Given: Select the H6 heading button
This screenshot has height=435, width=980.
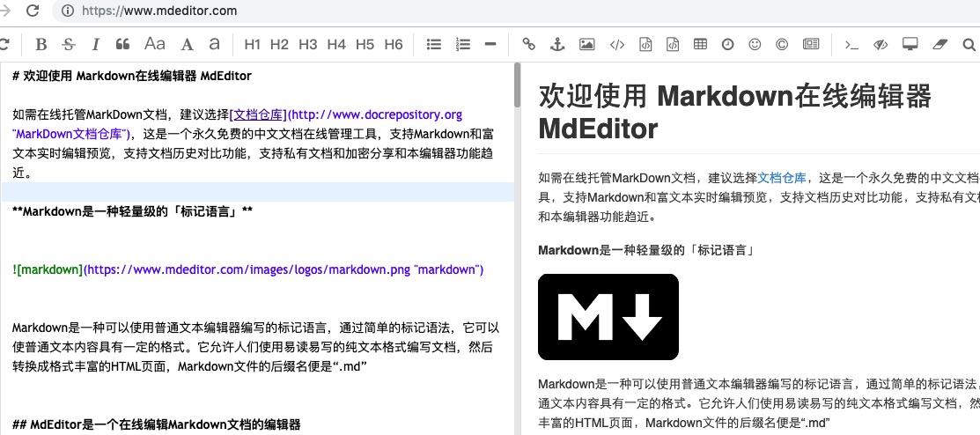Looking at the screenshot, I should [394, 44].
